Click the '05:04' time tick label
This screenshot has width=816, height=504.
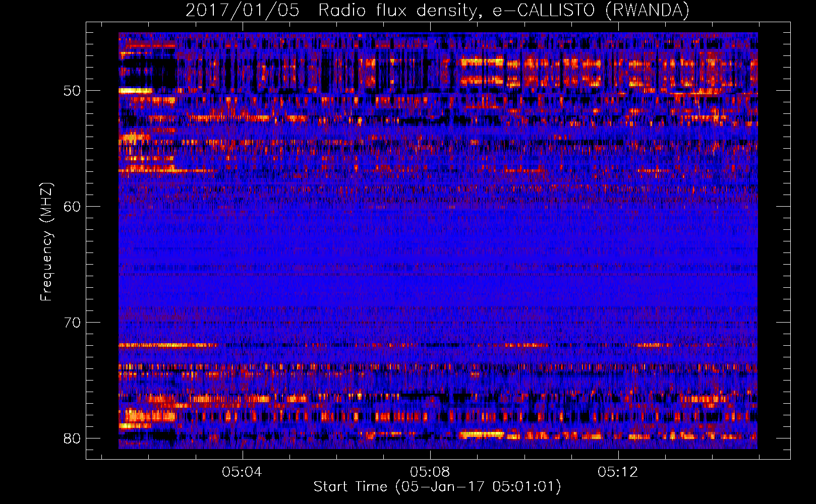coord(242,472)
